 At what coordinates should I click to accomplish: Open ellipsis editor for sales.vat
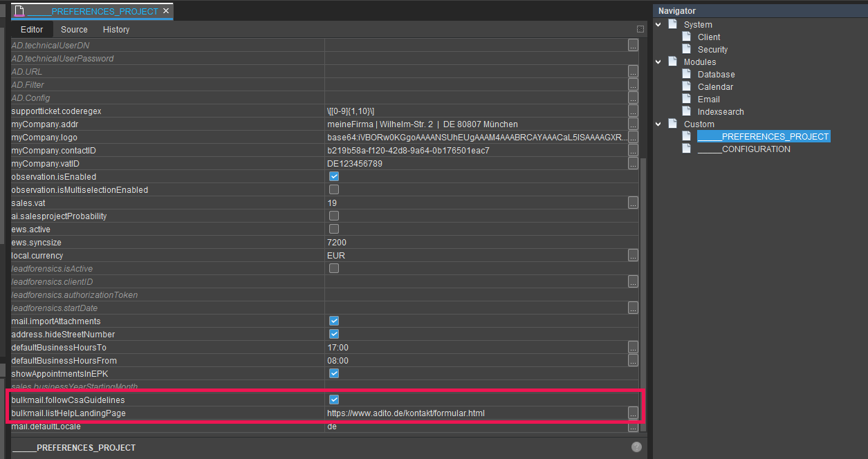pos(633,203)
